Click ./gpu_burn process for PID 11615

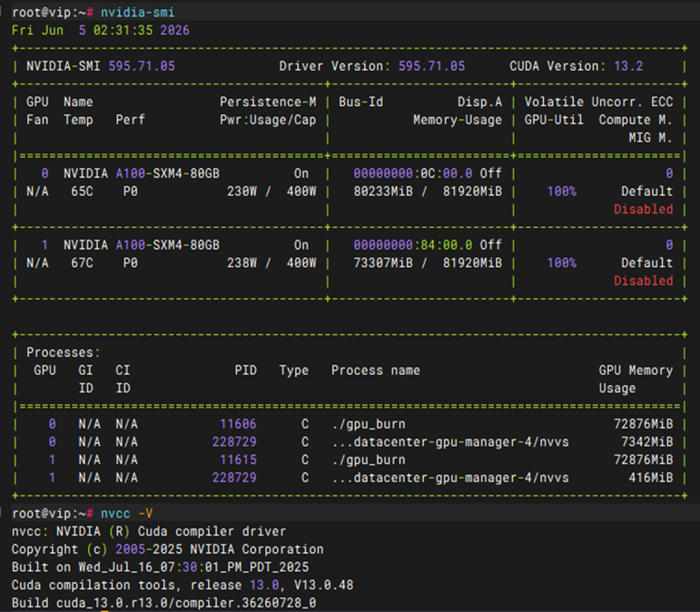[369, 459]
